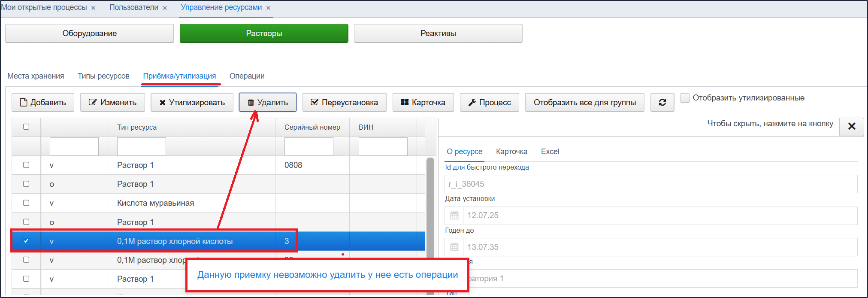This screenshot has height=298, width=868.
Task: Open the О ресурсе tab in details panel
Action: point(465,152)
